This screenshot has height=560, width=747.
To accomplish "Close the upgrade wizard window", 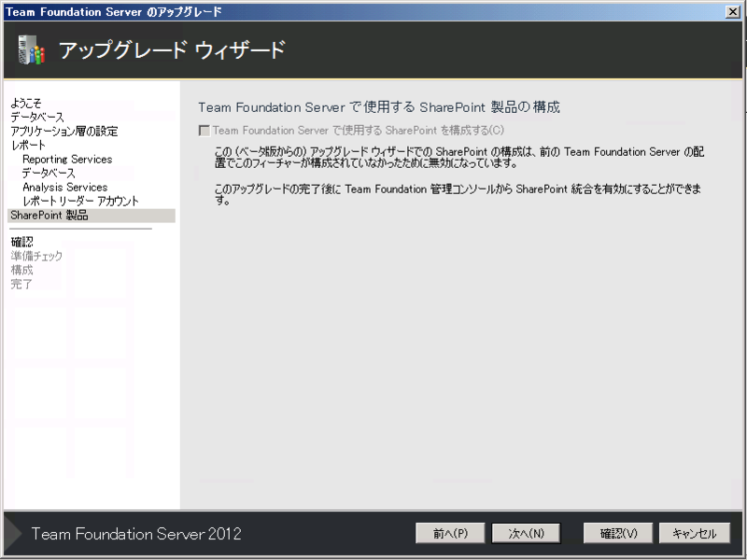I will pyautogui.click(x=733, y=12).
